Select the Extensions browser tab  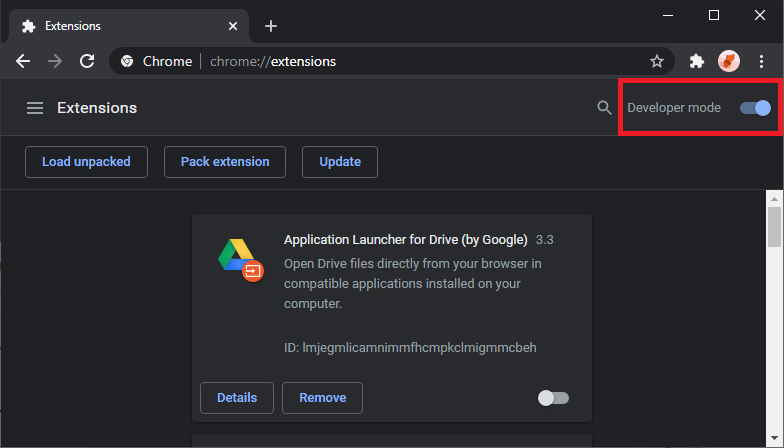point(129,26)
